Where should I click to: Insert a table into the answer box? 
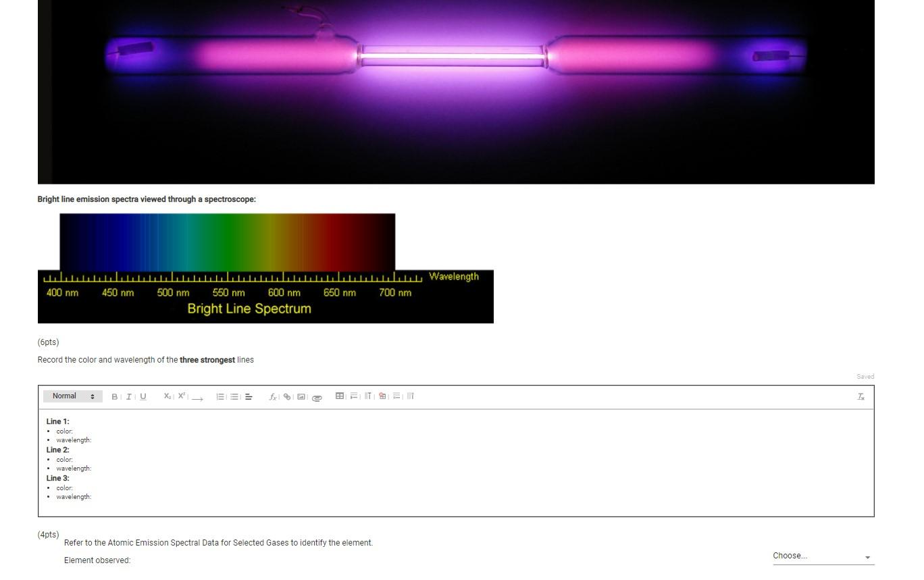pyautogui.click(x=340, y=396)
